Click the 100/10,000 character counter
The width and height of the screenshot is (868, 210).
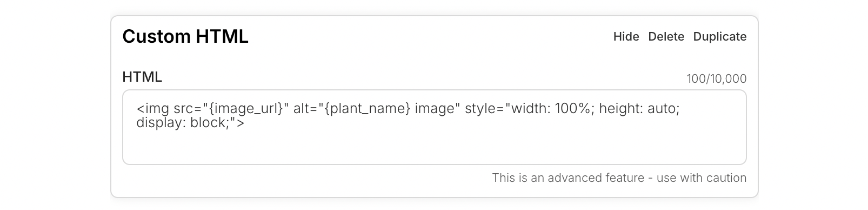716,79
